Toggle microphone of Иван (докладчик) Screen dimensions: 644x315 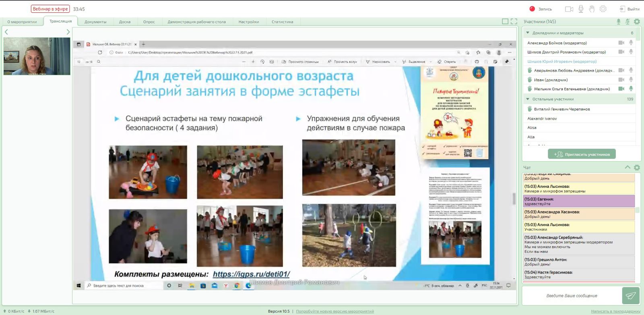coord(631,79)
